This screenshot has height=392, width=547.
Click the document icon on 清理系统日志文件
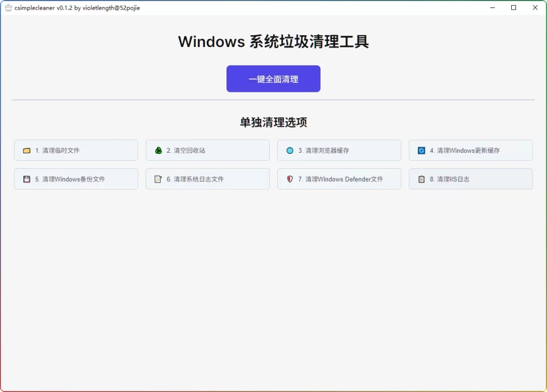coord(158,179)
